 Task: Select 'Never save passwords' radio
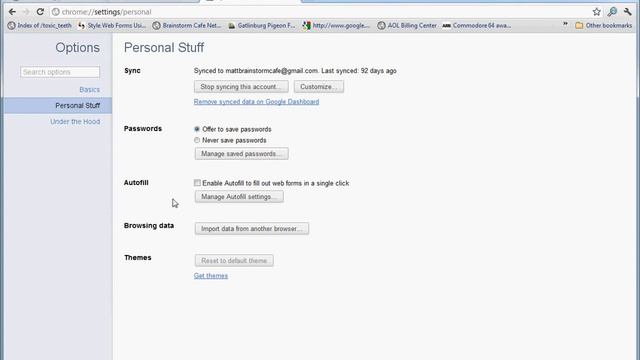coord(197,140)
